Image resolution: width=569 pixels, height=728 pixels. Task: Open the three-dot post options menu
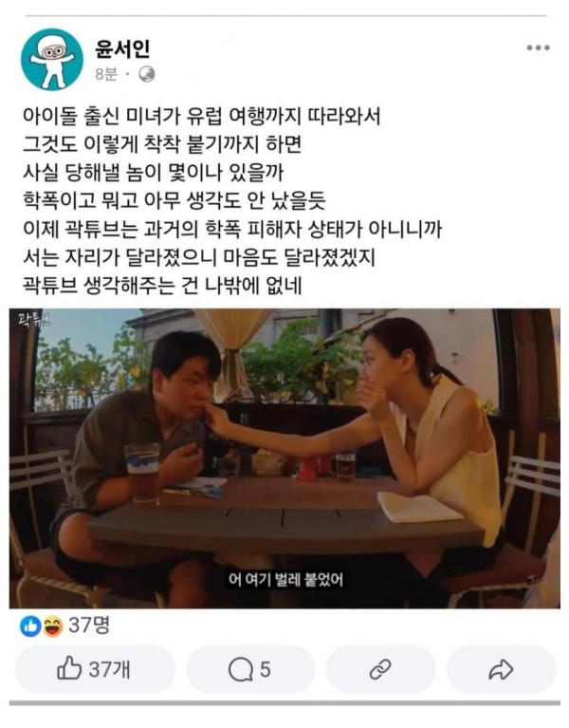click(538, 47)
